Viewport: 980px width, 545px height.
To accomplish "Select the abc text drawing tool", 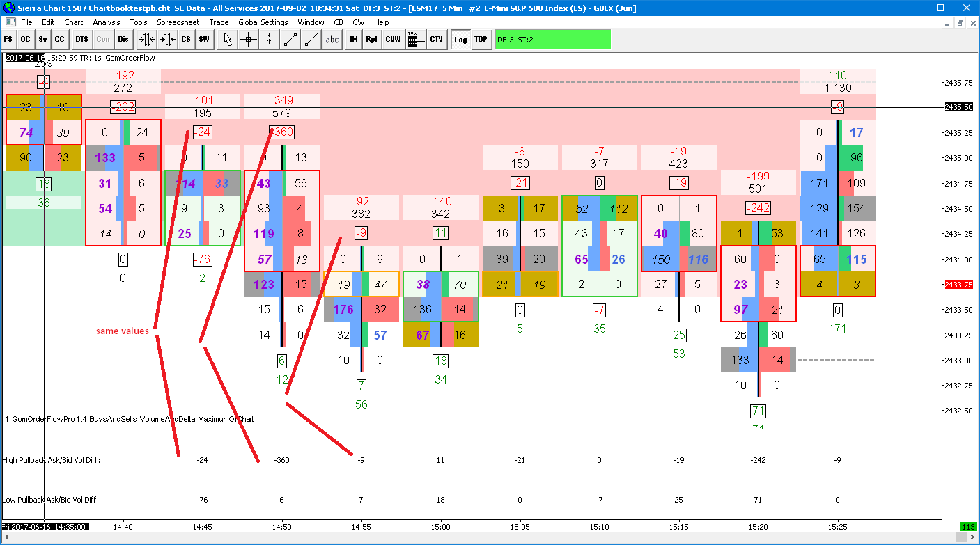I will point(332,40).
